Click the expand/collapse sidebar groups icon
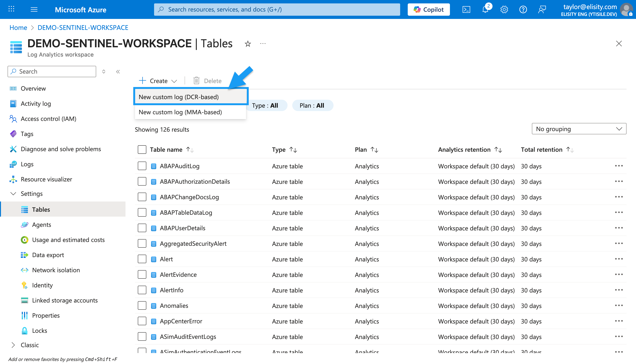 click(104, 72)
